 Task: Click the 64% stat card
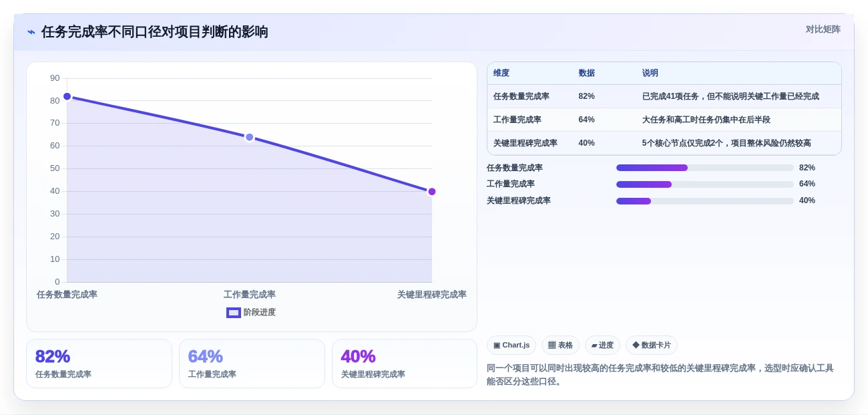252,364
